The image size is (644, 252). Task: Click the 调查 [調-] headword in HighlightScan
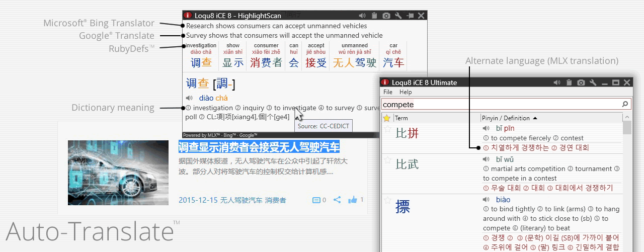(x=210, y=83)
